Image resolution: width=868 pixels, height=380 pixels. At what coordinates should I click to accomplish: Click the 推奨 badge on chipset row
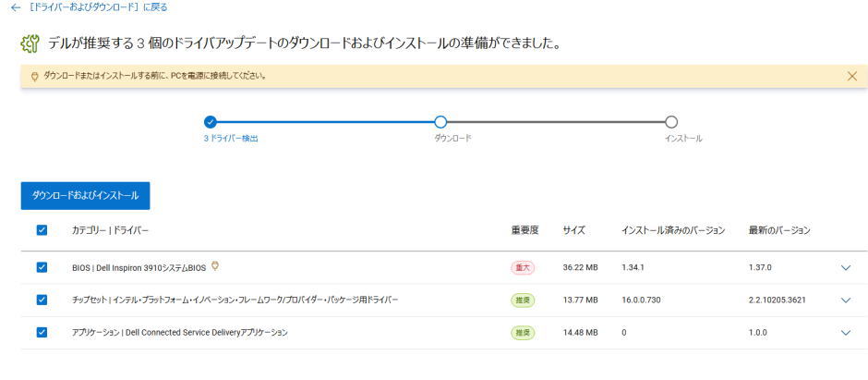523,300
